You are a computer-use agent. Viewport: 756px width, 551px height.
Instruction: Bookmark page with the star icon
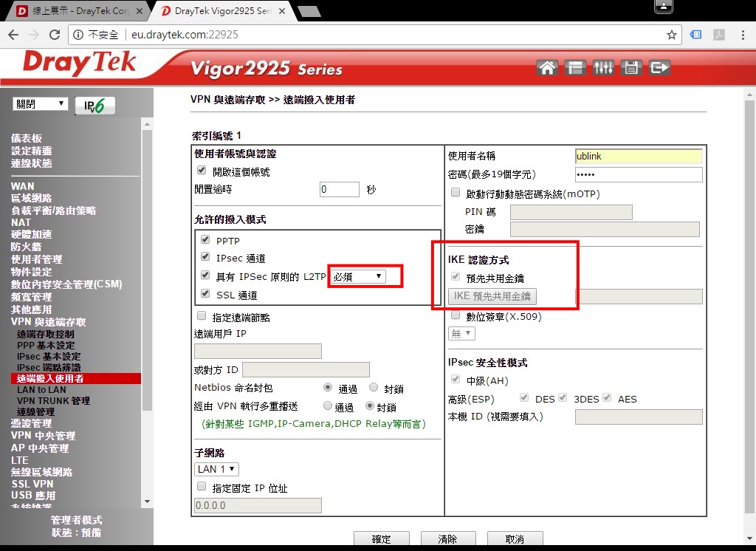pos(671,35)
